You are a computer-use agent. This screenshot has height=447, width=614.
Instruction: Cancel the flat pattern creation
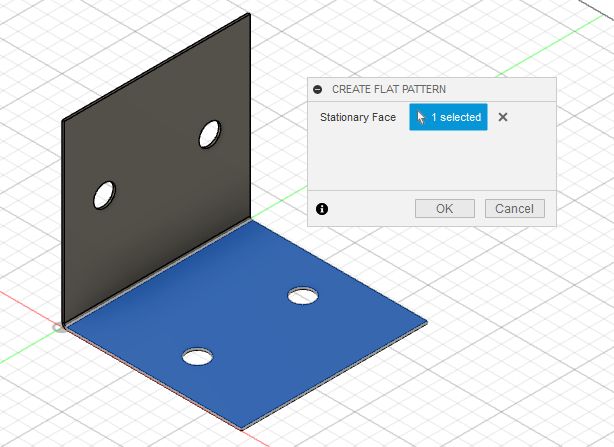[515, 209]
